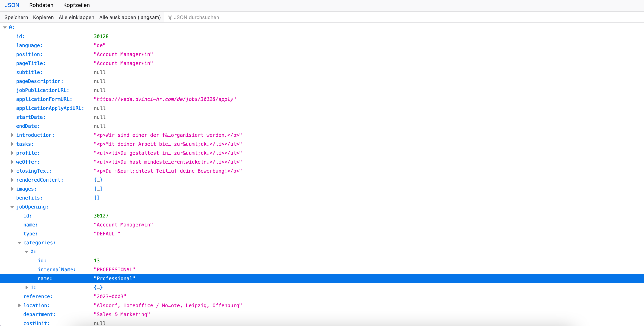
Task: Collapse category item 0
Action: [x=26, y=252]
